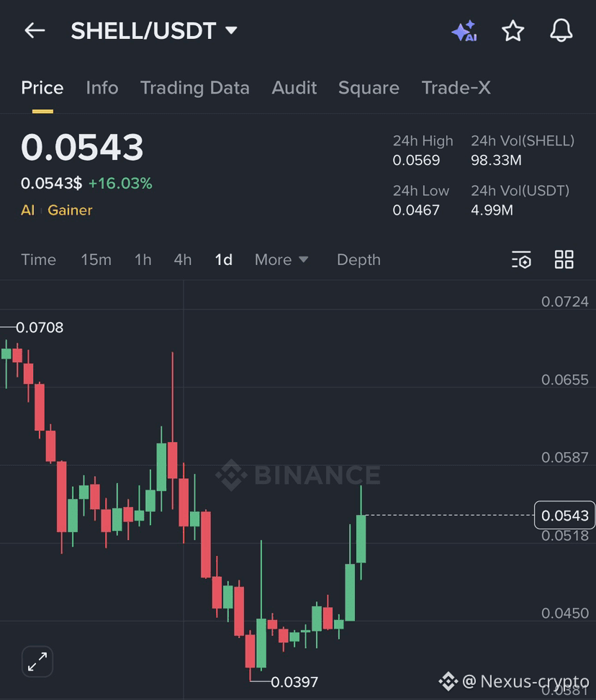Set a price alert with the bell icon
This screenshot has width=596, height=700.
[561, 31]
